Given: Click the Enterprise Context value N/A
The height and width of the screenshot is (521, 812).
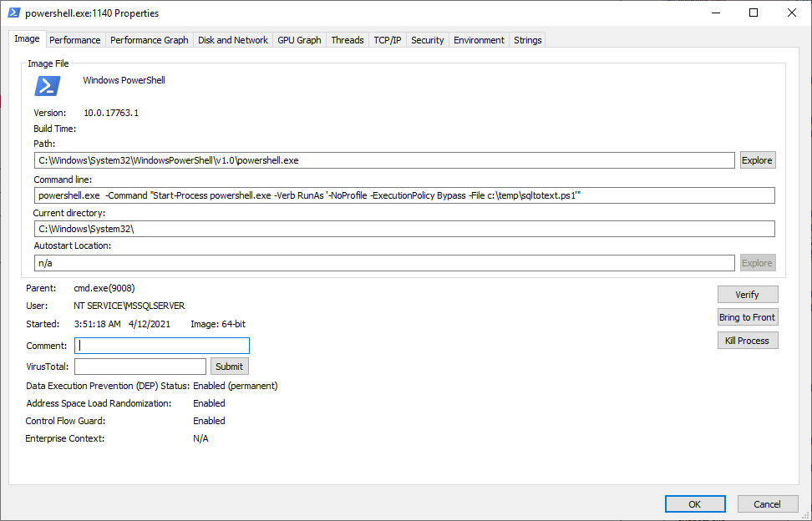Looking at the screenshot, I should (201, 438).
